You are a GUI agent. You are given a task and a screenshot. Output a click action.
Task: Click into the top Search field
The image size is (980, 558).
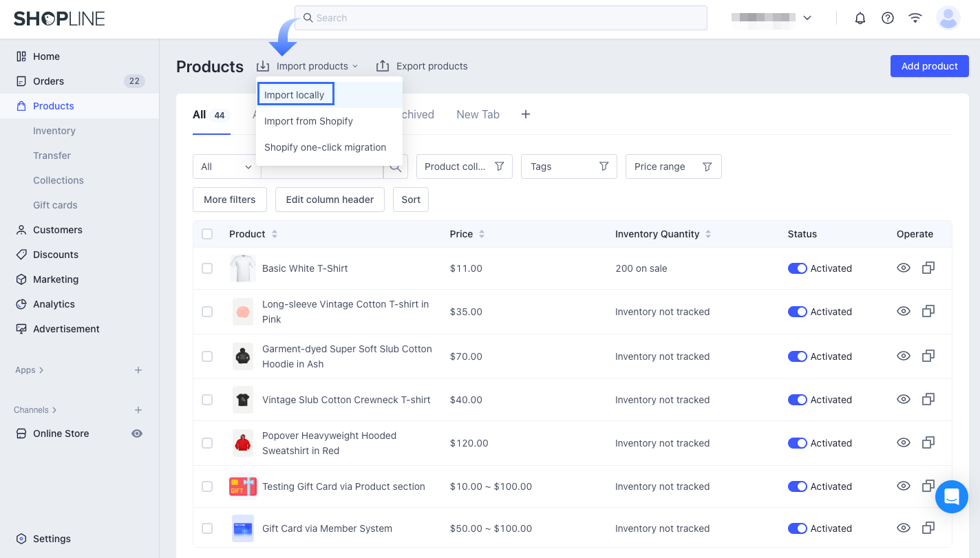click(500, 18)
